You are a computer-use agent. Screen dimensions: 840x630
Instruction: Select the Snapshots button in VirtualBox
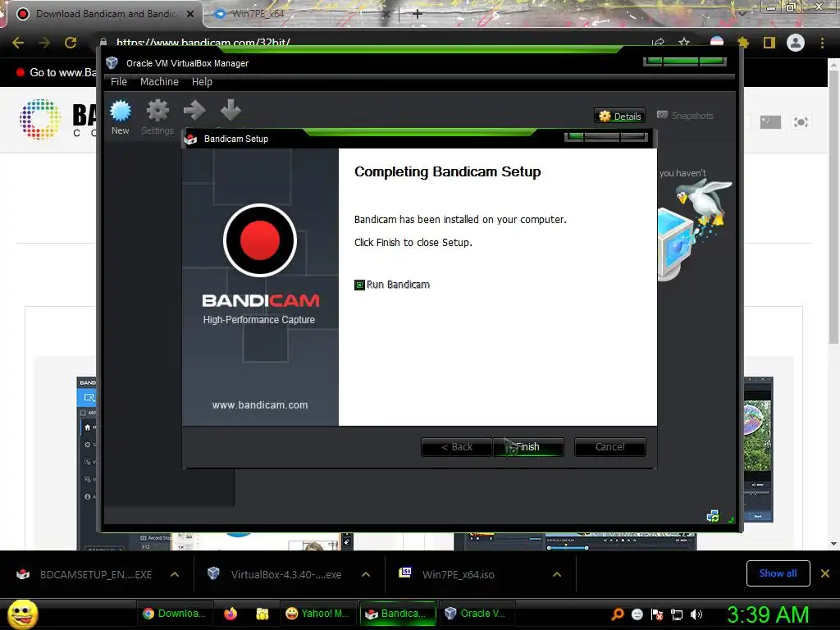[x=685, y=116]
